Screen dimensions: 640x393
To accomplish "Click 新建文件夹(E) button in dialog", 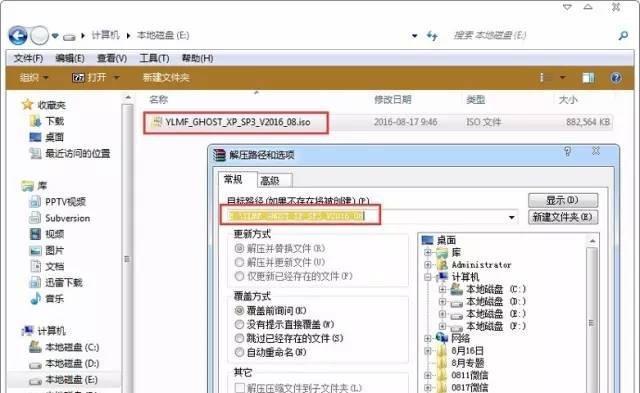I will (x=562, y=217).
